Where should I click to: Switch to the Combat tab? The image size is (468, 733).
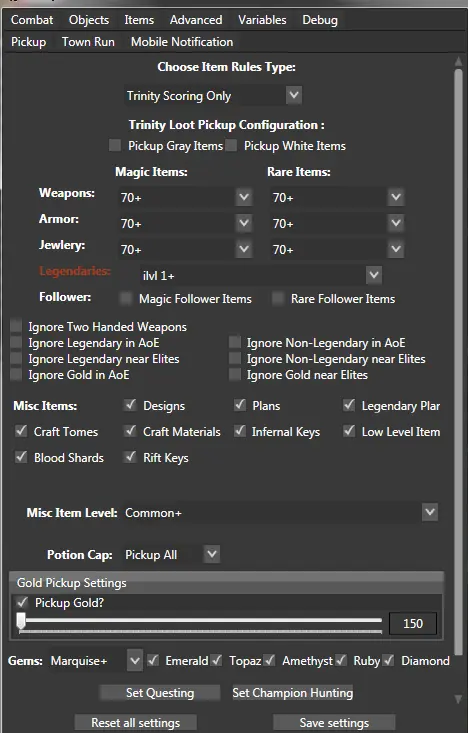coord(32,20)
